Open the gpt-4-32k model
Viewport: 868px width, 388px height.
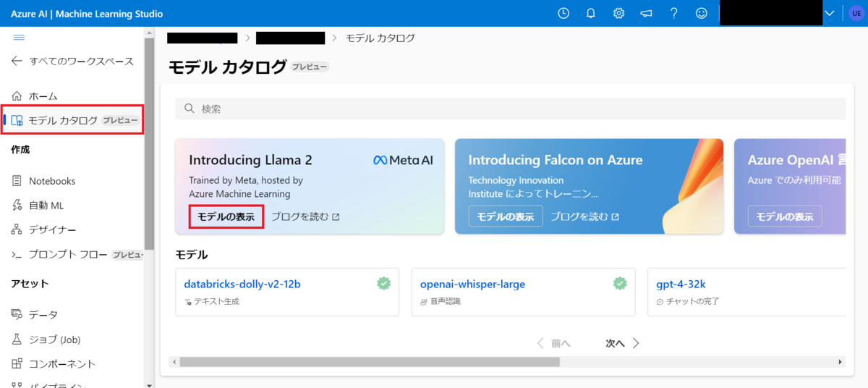tap(681, 284)
